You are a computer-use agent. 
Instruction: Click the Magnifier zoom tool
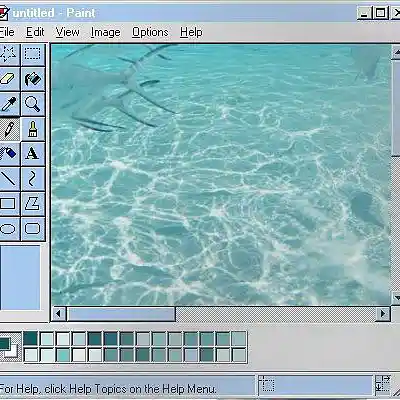coord(33,104)
